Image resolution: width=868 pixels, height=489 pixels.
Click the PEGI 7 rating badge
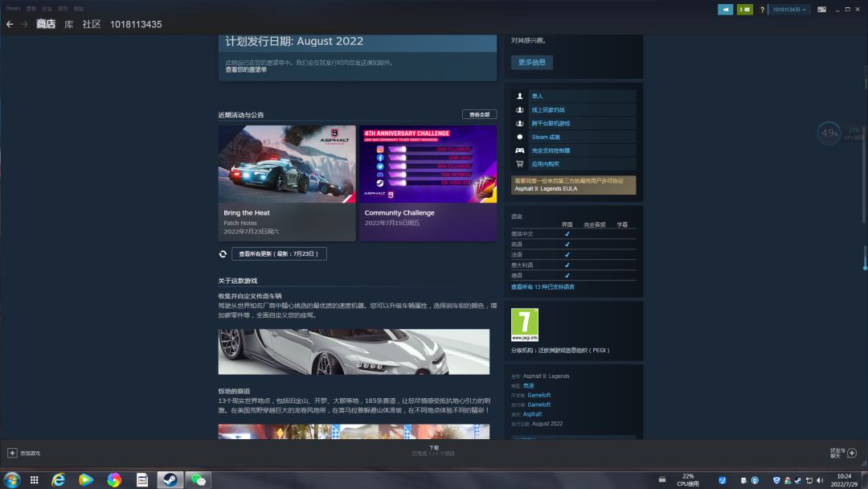point(524,324)
